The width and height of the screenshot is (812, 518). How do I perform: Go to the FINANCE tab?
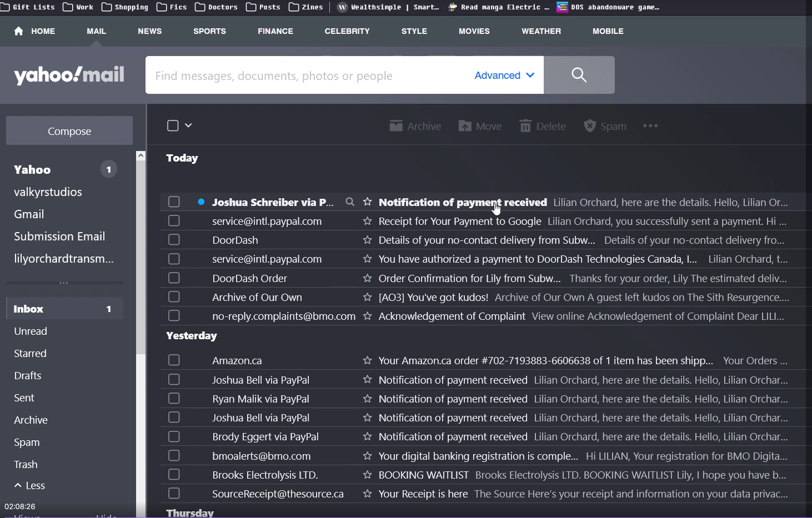tap(275, 31)
